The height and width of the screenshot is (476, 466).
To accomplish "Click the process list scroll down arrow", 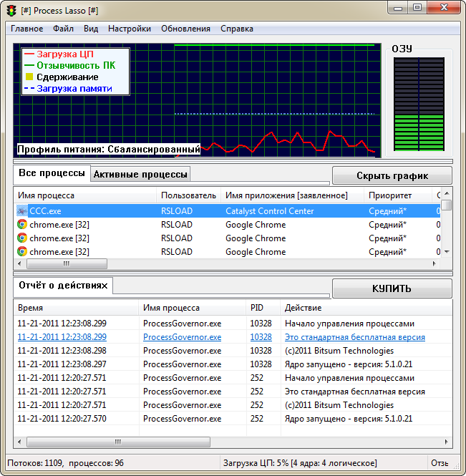I will click(x=447, y=252).
